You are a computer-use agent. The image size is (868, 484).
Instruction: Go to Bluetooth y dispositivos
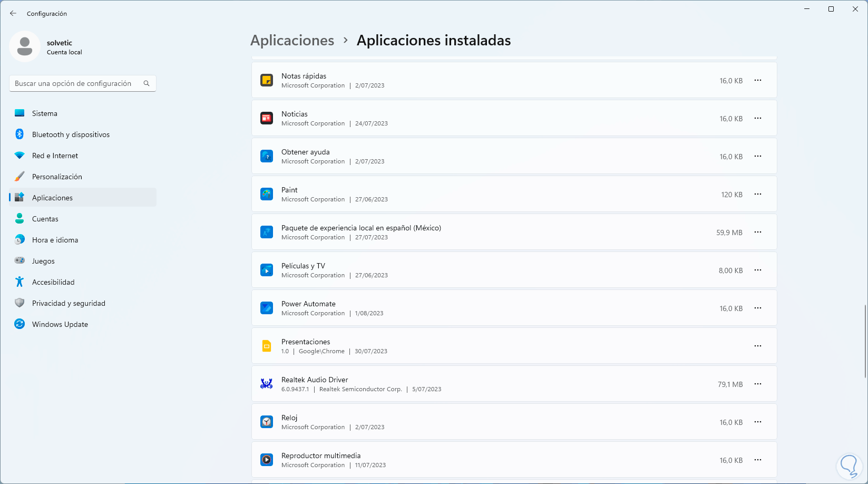click(71, 134)
